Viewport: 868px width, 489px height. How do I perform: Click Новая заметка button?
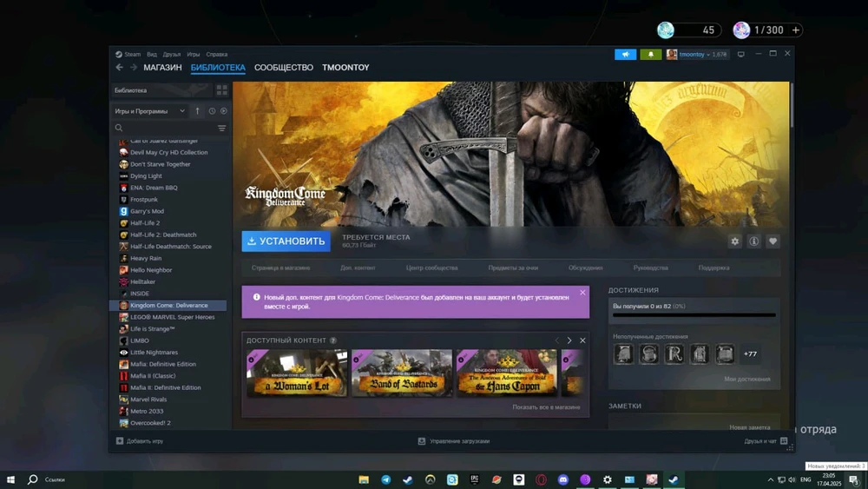tap(750, 427)
